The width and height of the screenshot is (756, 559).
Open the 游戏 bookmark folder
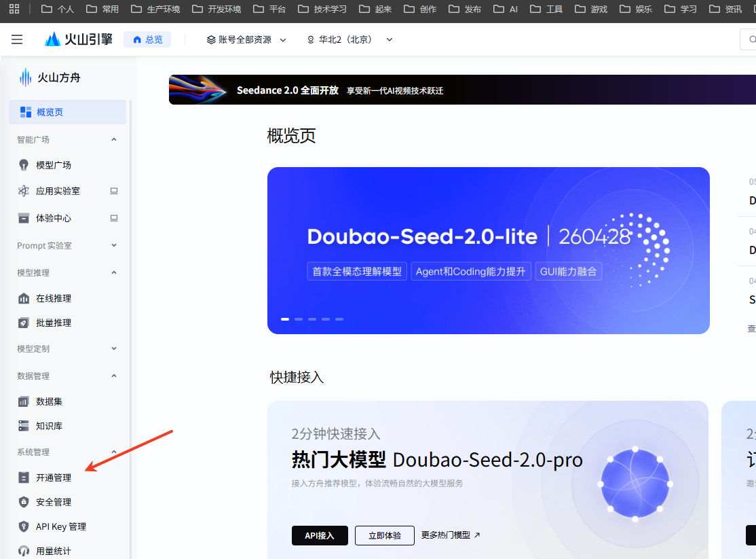[x=591, y=9]
